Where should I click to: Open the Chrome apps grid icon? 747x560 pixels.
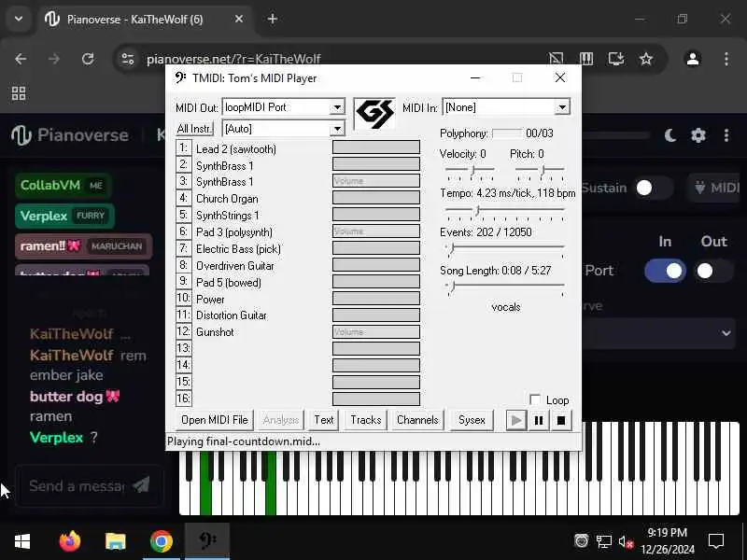point(19,93)
